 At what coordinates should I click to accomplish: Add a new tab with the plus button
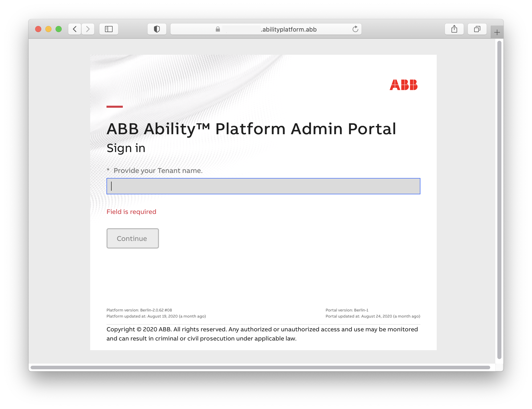(x=497, y=32)
